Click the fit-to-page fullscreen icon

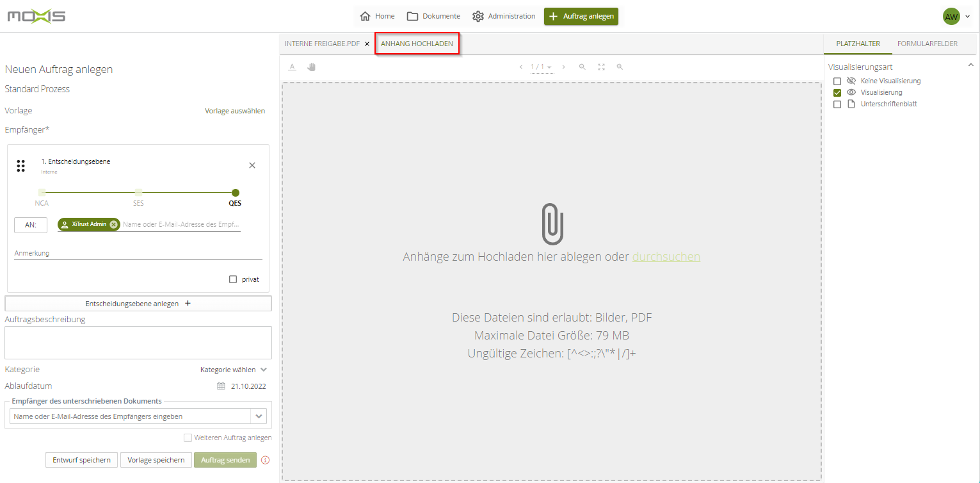[x=601, y=67]
